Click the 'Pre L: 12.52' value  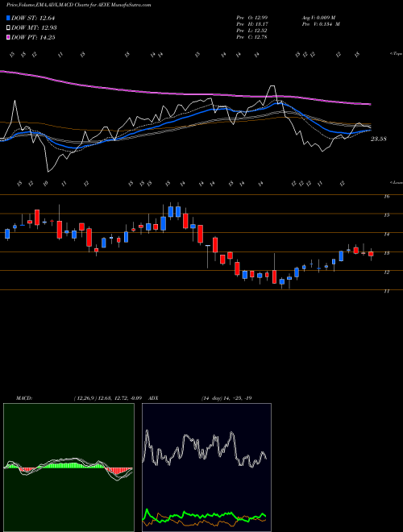pos(252,31)
